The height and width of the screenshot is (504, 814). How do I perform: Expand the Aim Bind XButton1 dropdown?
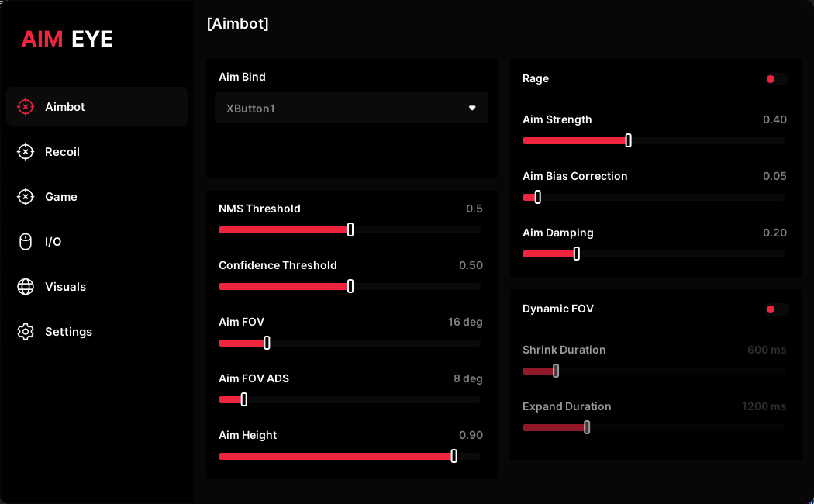click(x=351, y=109)
